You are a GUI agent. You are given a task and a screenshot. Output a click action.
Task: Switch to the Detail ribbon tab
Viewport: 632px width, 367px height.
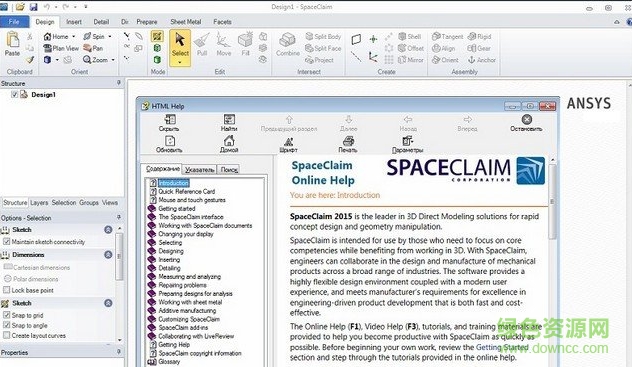[101, 22]
